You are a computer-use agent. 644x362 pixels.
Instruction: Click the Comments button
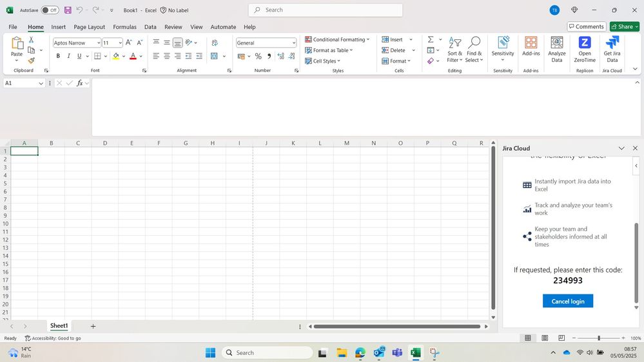click(x=587, y=26)
